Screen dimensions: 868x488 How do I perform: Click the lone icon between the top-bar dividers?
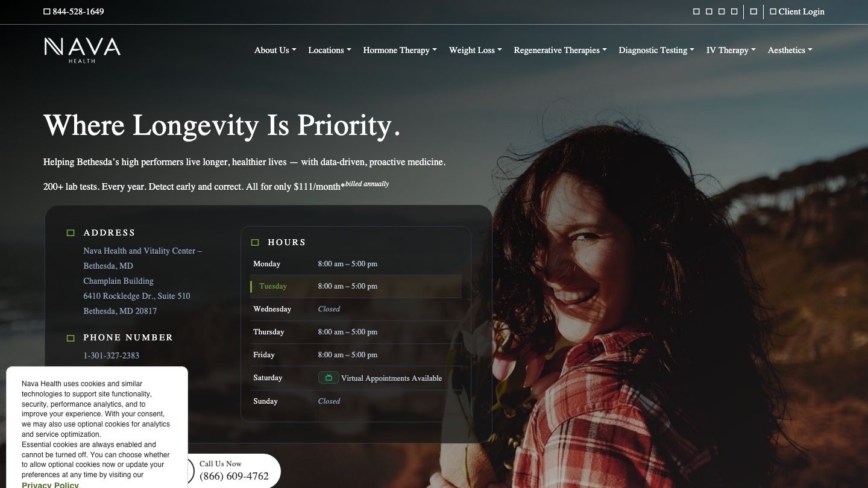click(753, 11)
